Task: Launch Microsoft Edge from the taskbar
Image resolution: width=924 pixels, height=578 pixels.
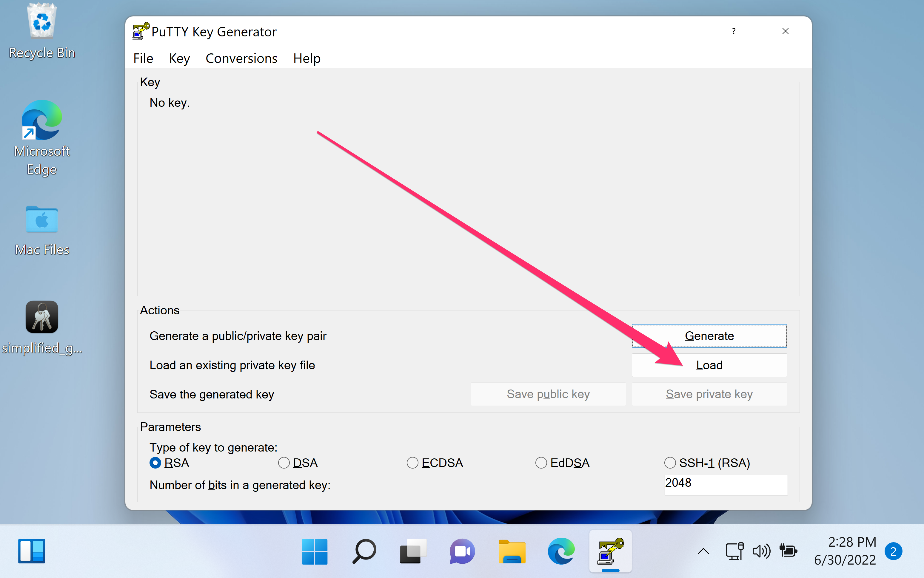Action: (561, 551)
